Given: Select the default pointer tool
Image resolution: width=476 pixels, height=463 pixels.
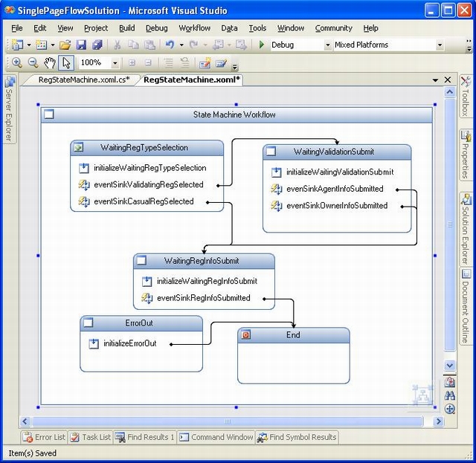Looking at the screenshot, I should 66,63.
